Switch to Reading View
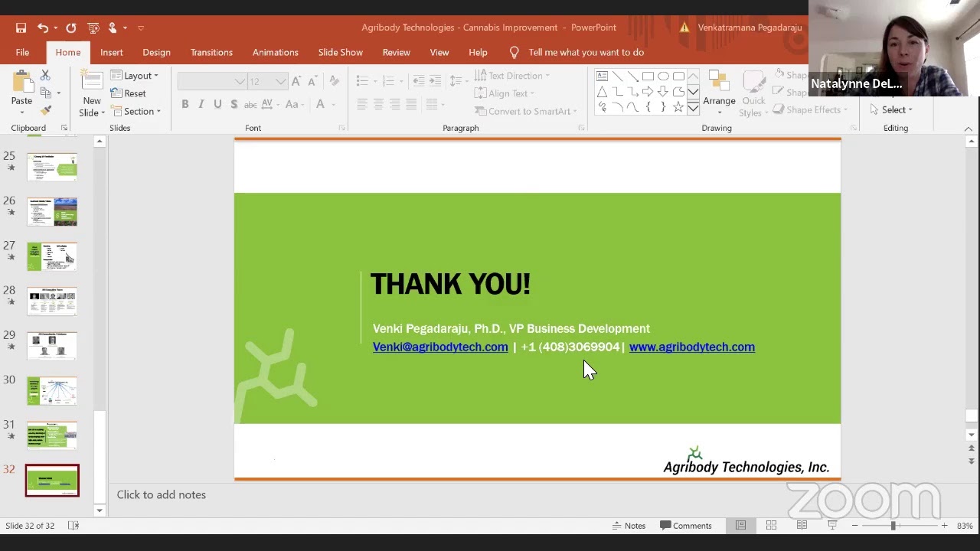This screenshot has width=980, height=551. pyautogui.click(x=802, y=526)
